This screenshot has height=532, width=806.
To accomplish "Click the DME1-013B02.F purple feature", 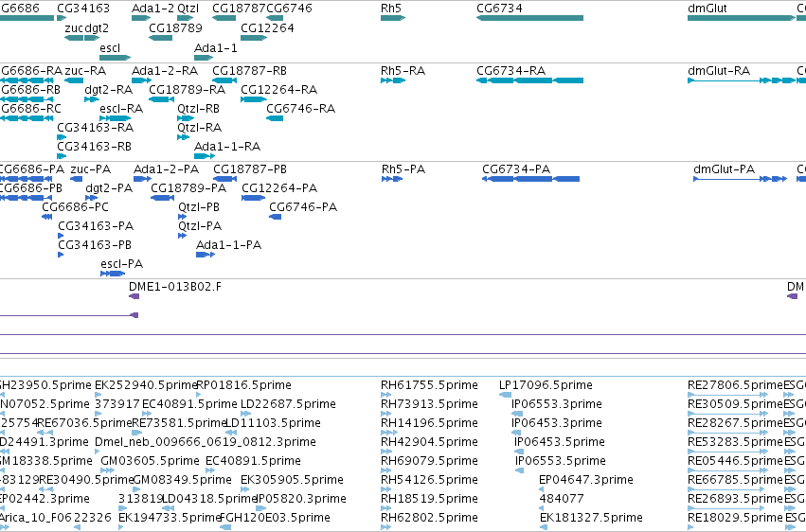I will (x=134, y=296).
